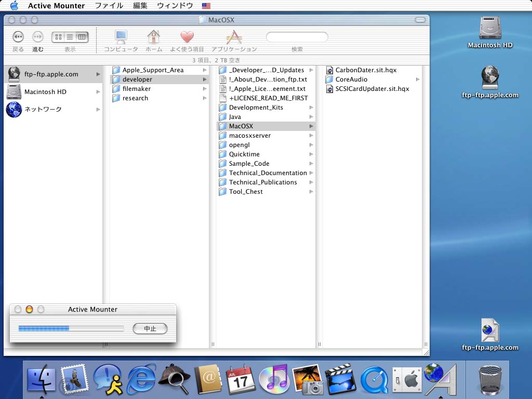Screen dimensions: 532x399
Task: Select the Quicktime folder
Action: click(x=266, y=154)
